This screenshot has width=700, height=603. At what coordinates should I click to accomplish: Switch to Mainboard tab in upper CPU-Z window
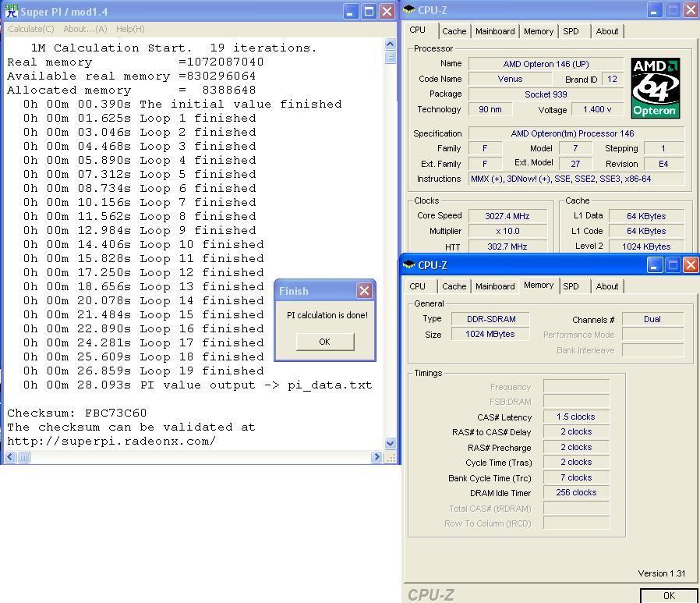(495, 31)
